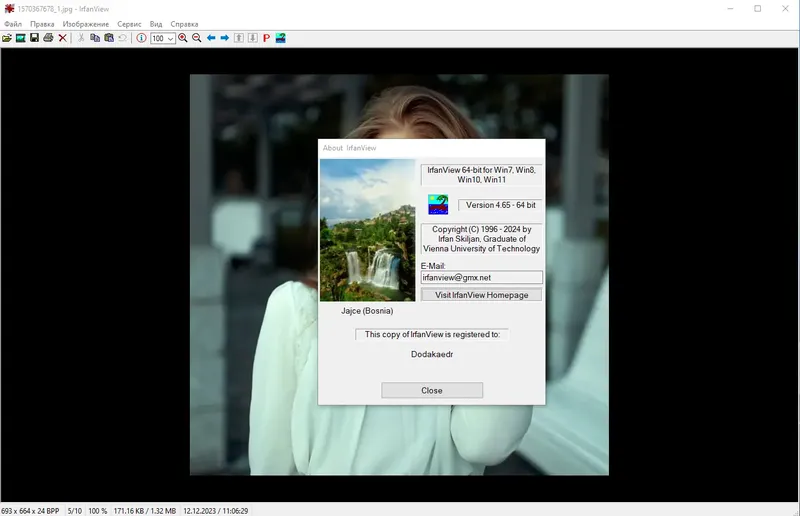Click the Close button in About dialog
Screen dimensions: 800x516
click(x=432, y=390)
